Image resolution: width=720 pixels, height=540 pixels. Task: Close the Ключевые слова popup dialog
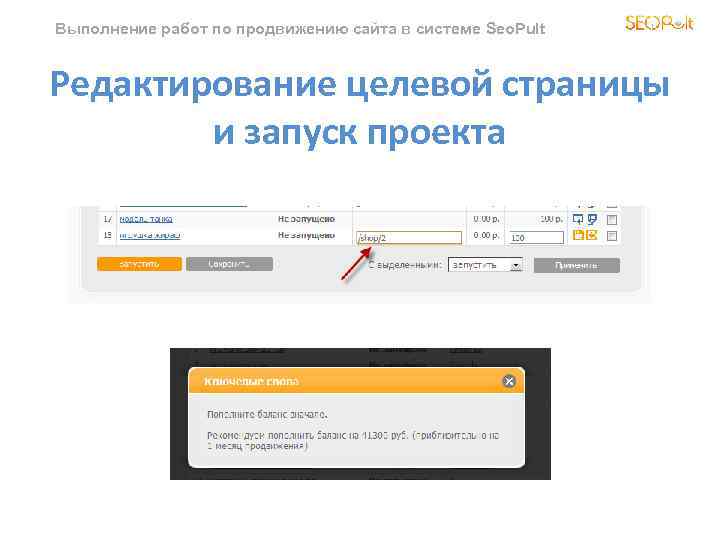click(x=509, y=381)
